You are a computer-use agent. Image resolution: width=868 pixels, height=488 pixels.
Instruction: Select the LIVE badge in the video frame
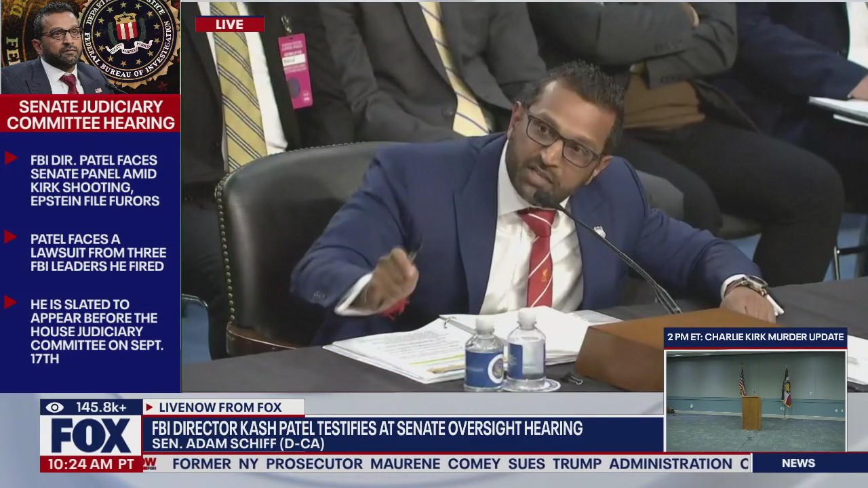tap(231, 24)
